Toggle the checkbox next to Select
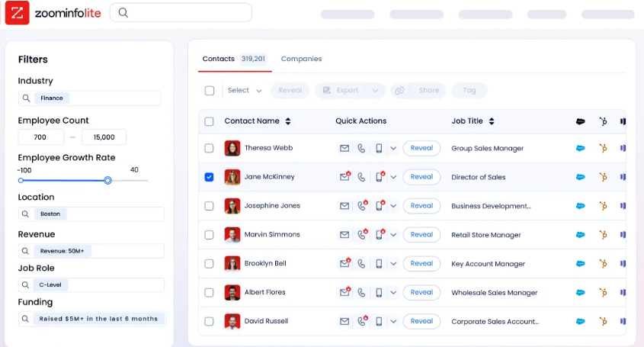 210,91
